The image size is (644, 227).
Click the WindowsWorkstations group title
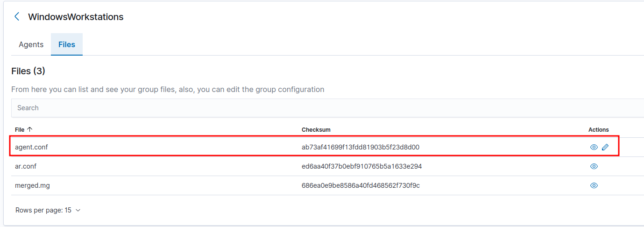[x=76, y=17]
